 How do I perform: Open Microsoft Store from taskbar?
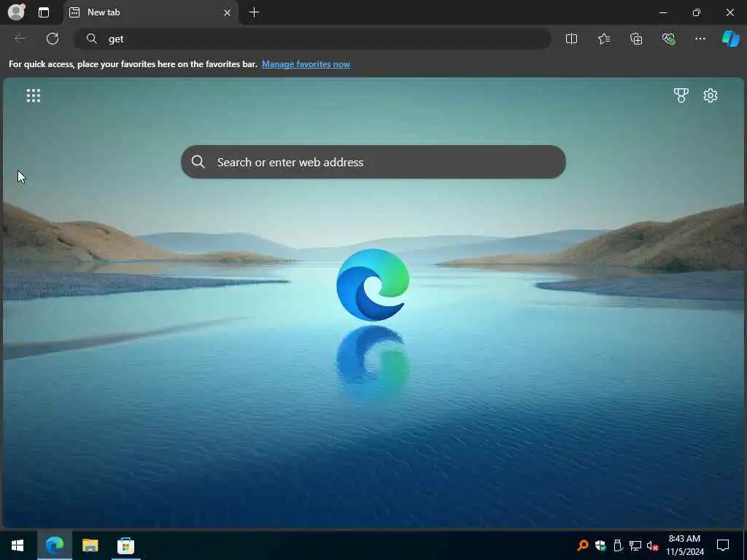tap(125, 545)
